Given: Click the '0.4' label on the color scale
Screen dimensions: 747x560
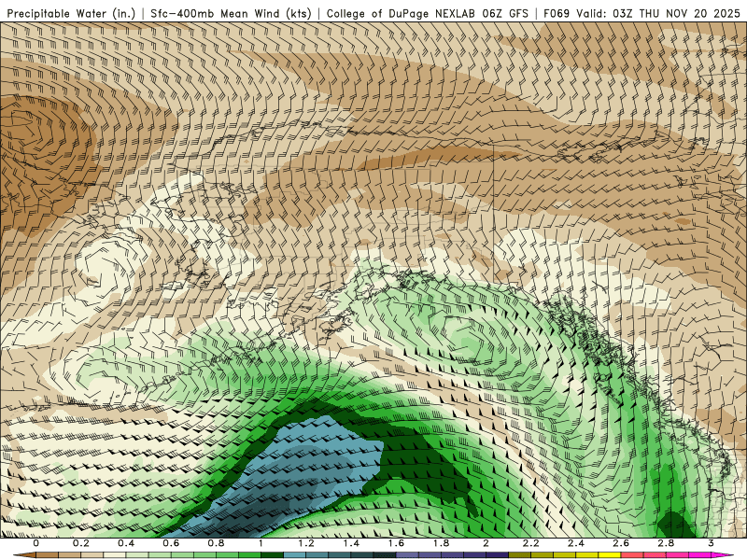Looking at the screenshot, I should pyautogui.click(x=126, y=543).
